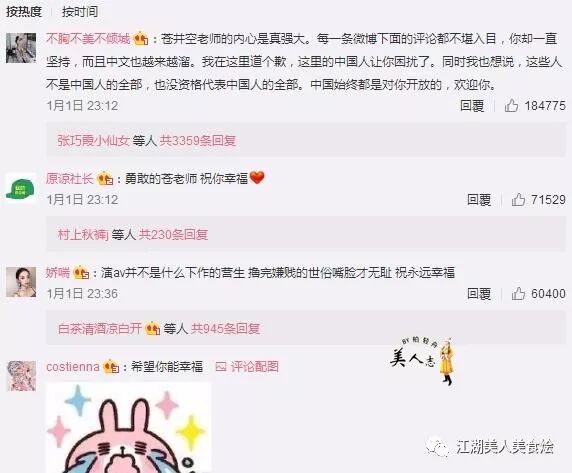Reply to the 23:36 comment by 娇喘
This screenshot has height=473, width=572.
[479, 294]
